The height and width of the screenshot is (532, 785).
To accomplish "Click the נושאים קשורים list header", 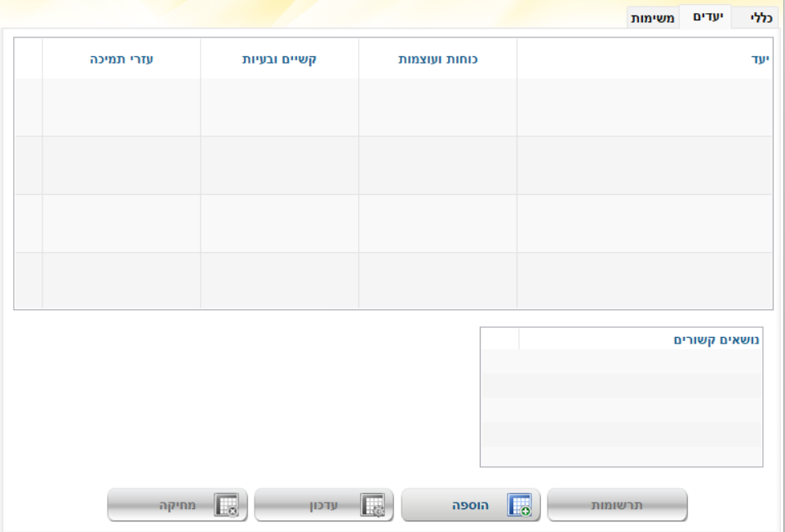I will [x=640, y=339].
